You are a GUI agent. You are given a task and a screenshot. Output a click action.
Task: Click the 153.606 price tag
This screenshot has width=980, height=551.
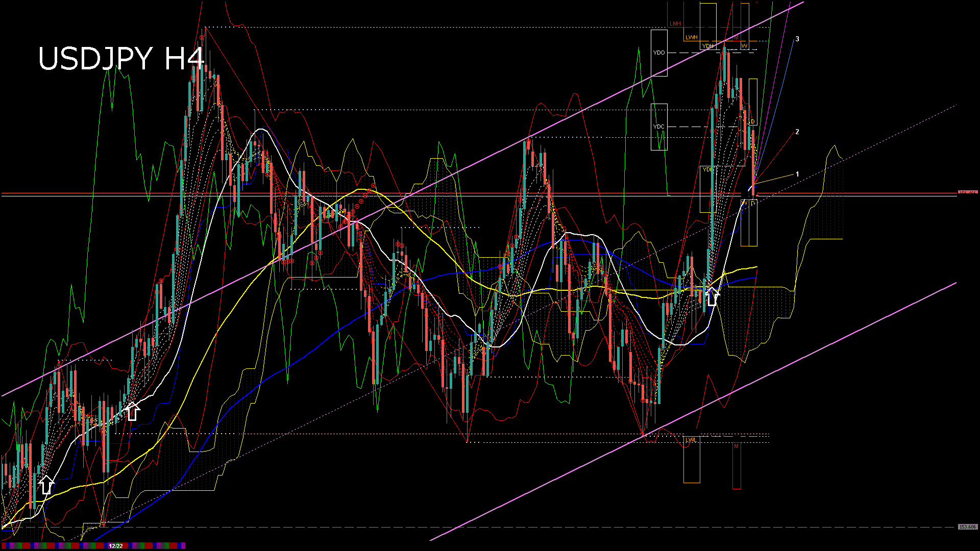point(967,527)
